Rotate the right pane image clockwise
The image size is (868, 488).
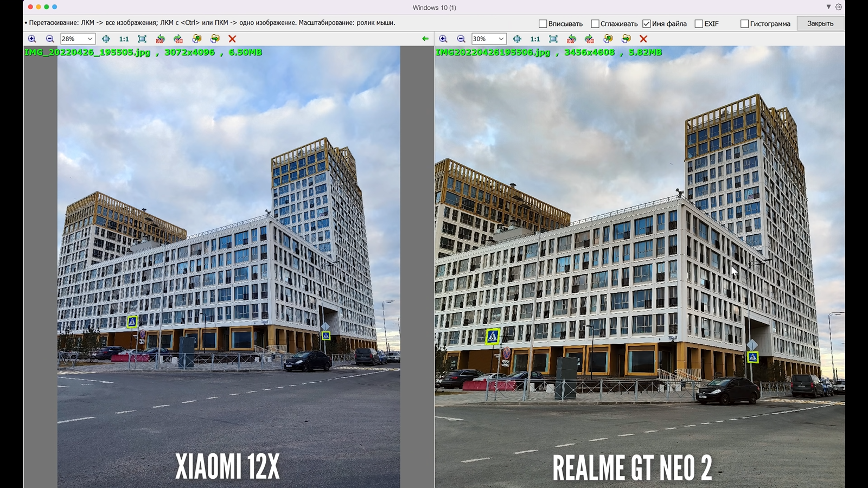point(589,39)
